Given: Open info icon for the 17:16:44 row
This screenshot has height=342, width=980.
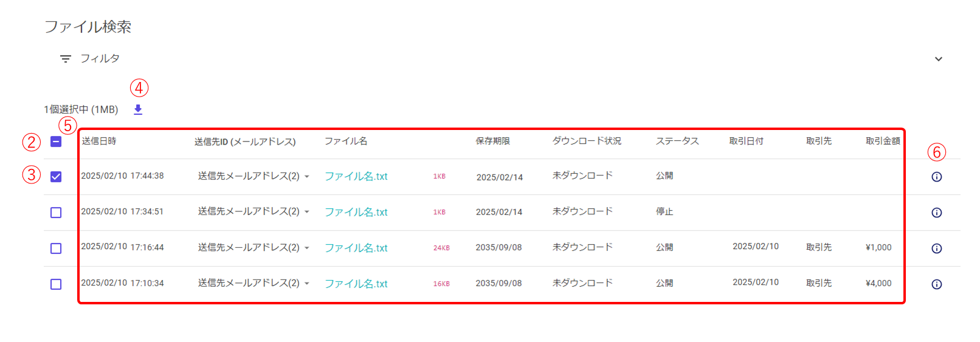Looking at the screenshot, I should [936, 248].
